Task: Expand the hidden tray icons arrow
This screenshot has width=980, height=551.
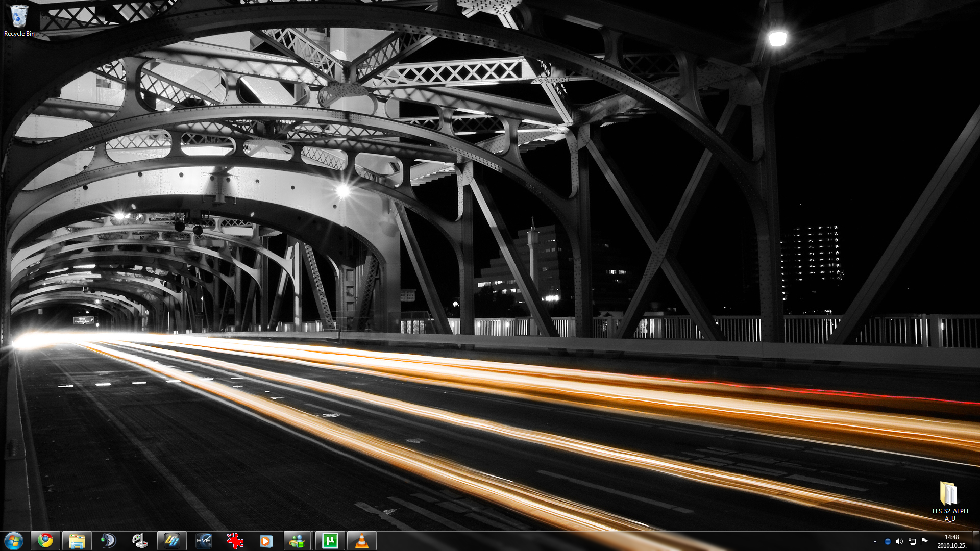Action: [875, 541]
